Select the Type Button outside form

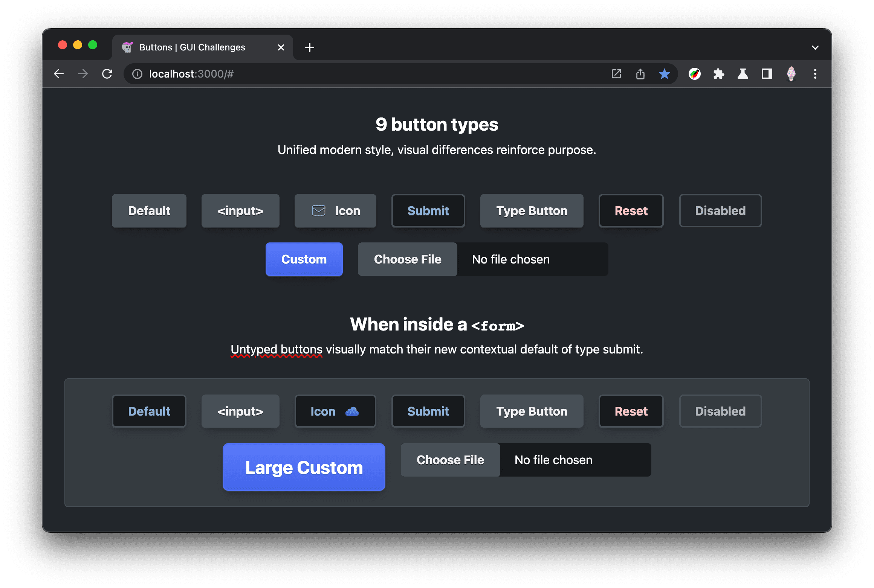click(530, 211)
